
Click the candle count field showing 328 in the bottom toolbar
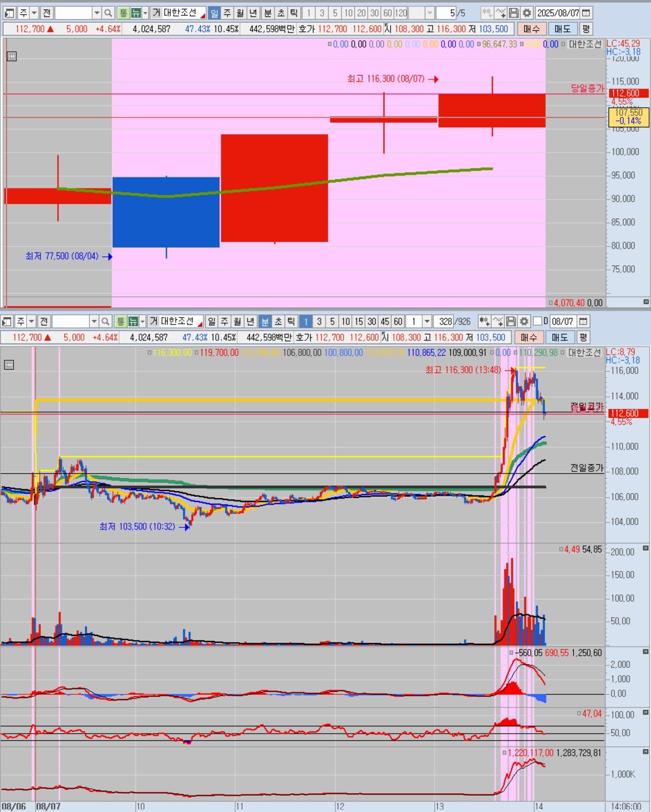coord(443,321)
